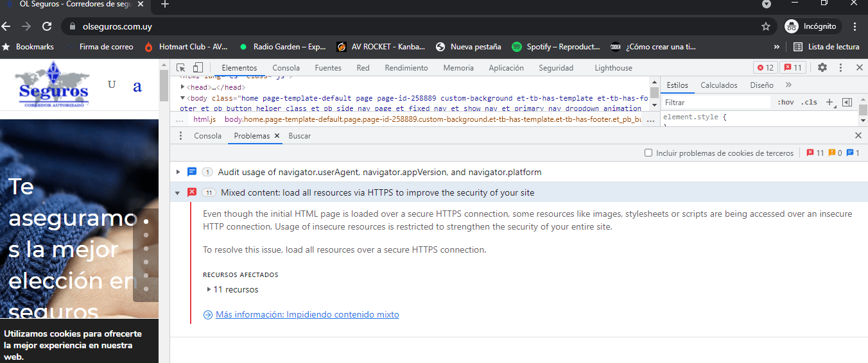Image resolution: width=868 pixels, height=363 pixels.
Task: Show hidden breadcrumb ancestors ellipsis
Action: coord(179,119)
